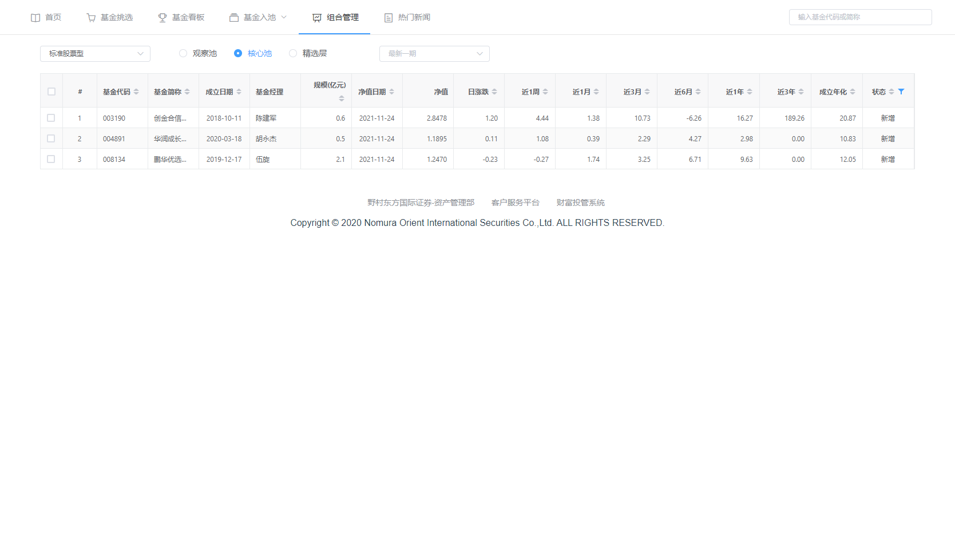This screenshot has width=955, height=560.
Task: Click the 2020-03-18 establishment date cell
Action: tap(224, 139)
